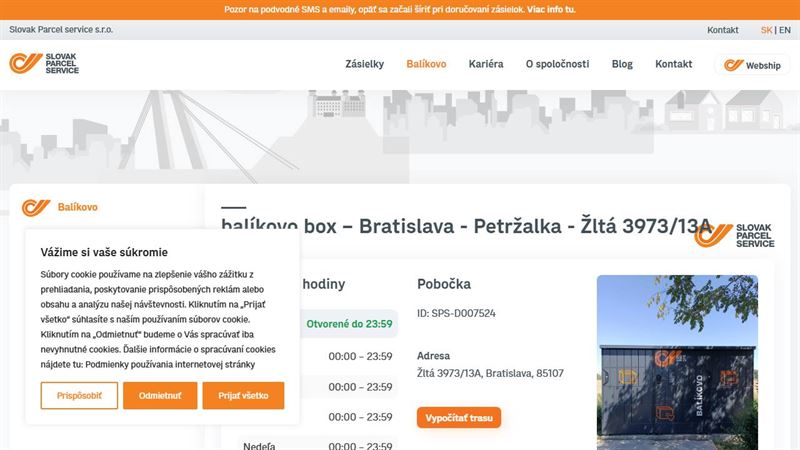Click the 'Otvorené do 23:59' status
Viewport: 800px width, 450px height.
(349, 324)
